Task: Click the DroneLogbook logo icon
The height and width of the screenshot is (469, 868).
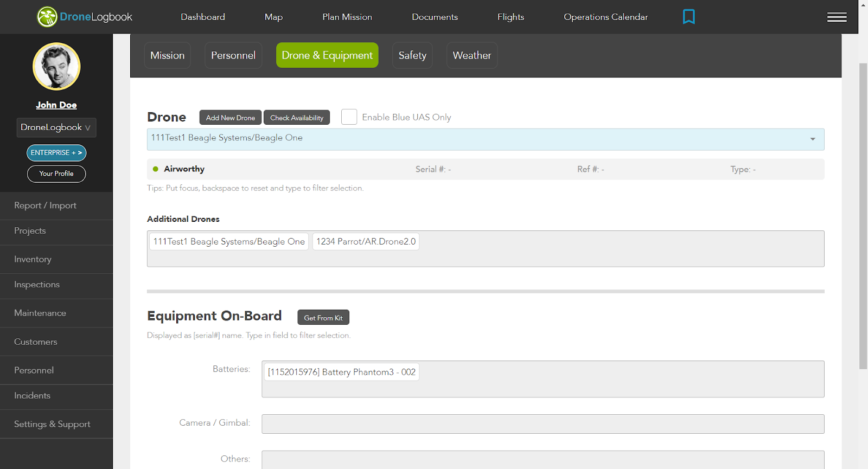Action: [x=47, y=17]
